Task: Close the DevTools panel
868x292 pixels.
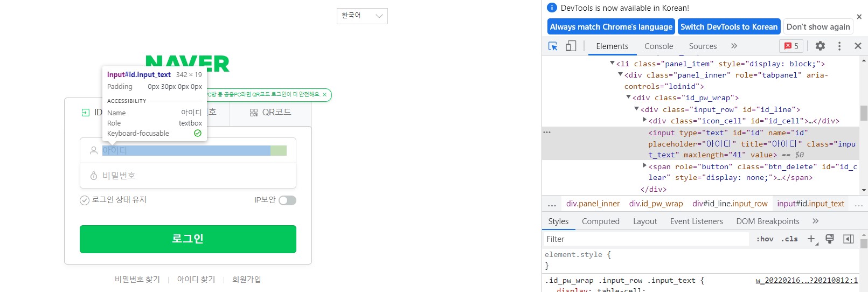Action: click(x=858, y=46)
